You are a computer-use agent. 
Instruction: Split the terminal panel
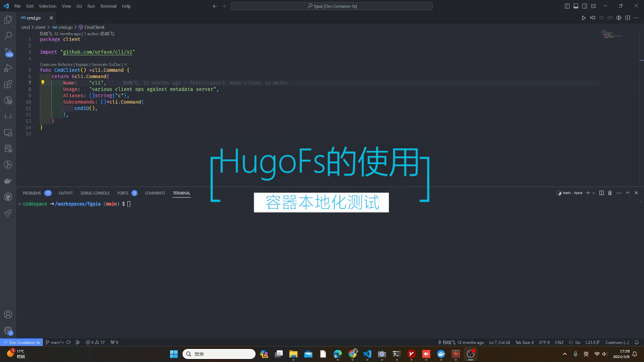(x=601, y=193)
